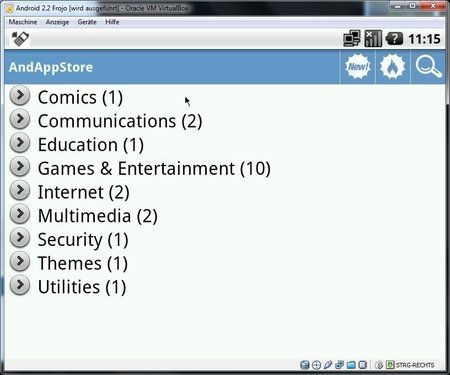Expand the Utilities category arrow
Image resolution: width=450 pixels, height=375 pixels.
point(20,285)
